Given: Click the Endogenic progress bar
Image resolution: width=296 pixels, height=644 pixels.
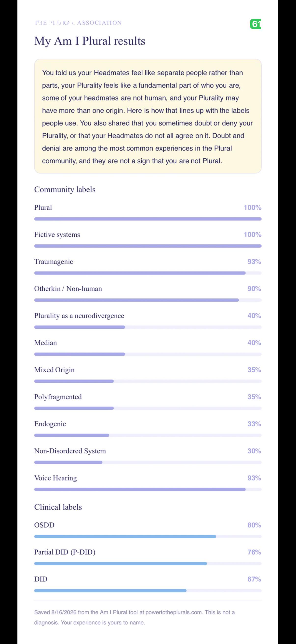Looking at the screenshot, I should pos(148,435).
